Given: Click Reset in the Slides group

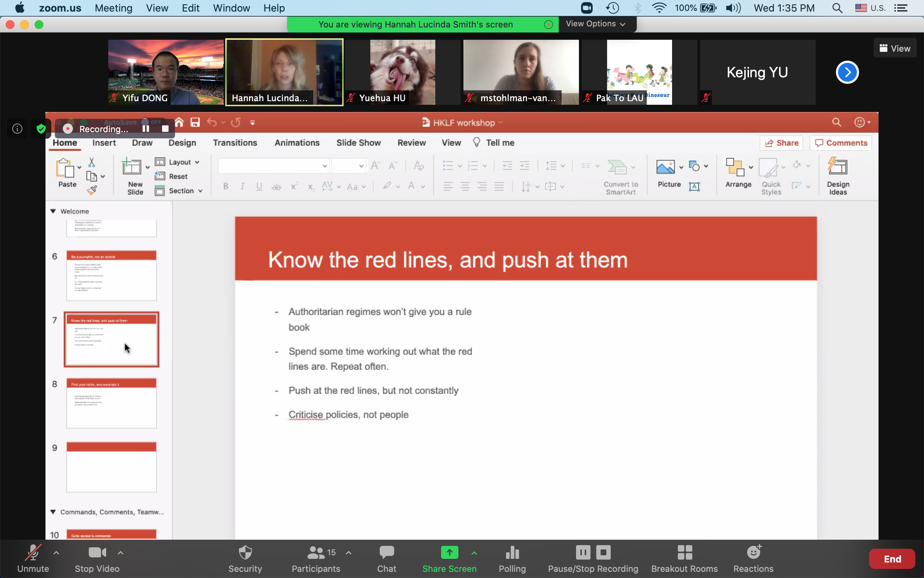Looking at the screenshot, I should [171, 176].
